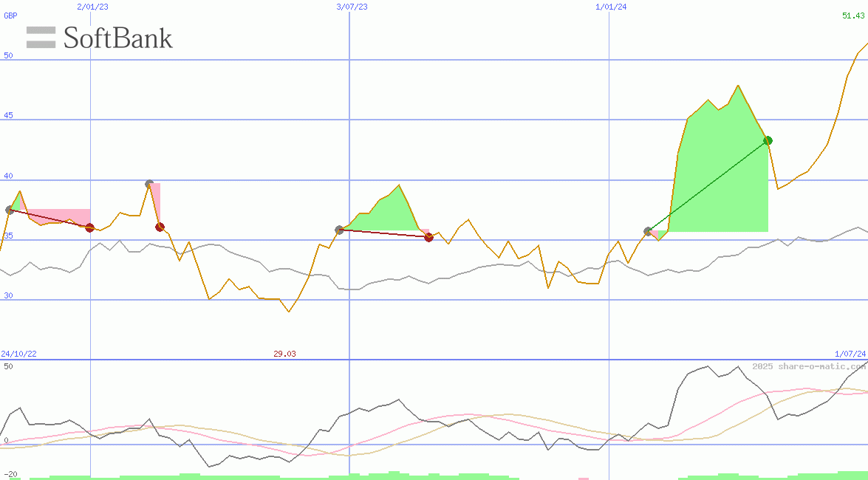Click the red exit marker following the early-2023 peak
The image size is (868, 480).
[x=160, y=227]
